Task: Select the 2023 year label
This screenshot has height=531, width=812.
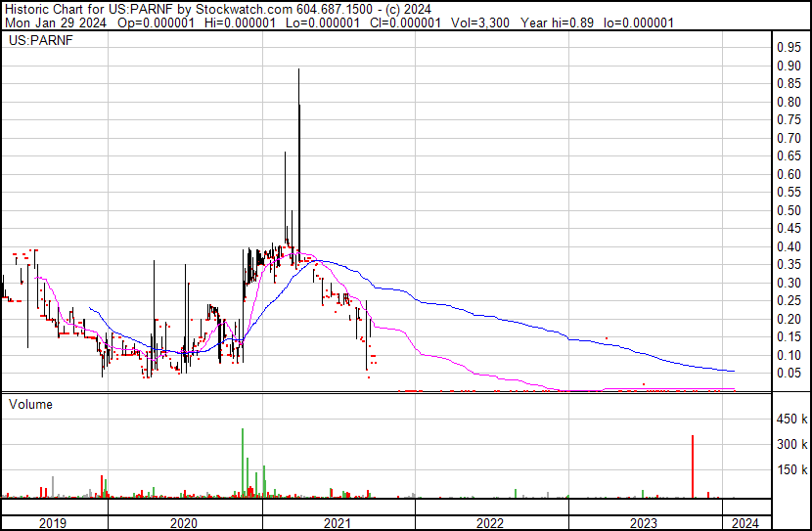Action: [x=643, y=523]
